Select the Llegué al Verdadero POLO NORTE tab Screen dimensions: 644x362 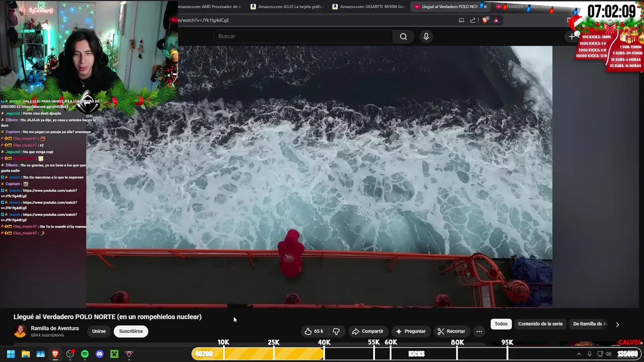coord(449,7)
